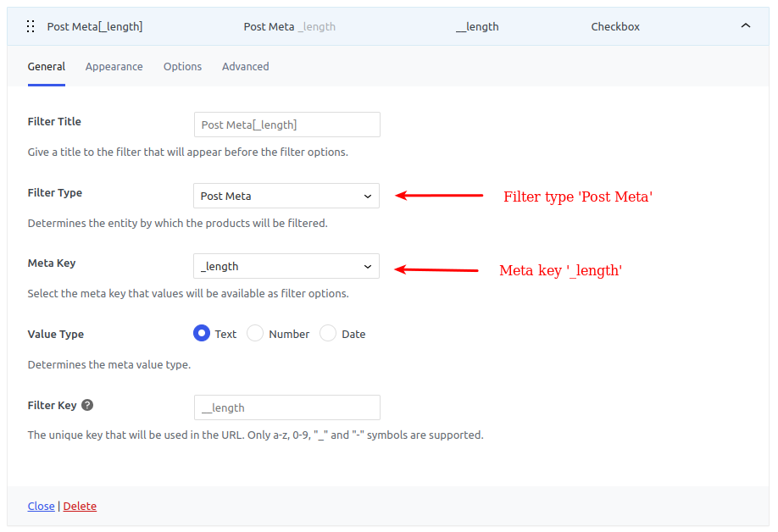Select the Text value type
778x532 pixels.
(x=202, y=333)
